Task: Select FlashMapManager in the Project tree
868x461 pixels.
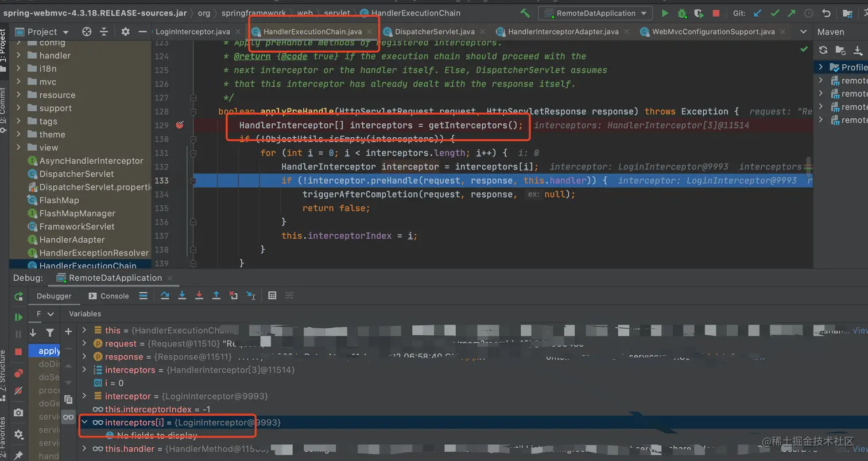Action: (x=77, y=213)
